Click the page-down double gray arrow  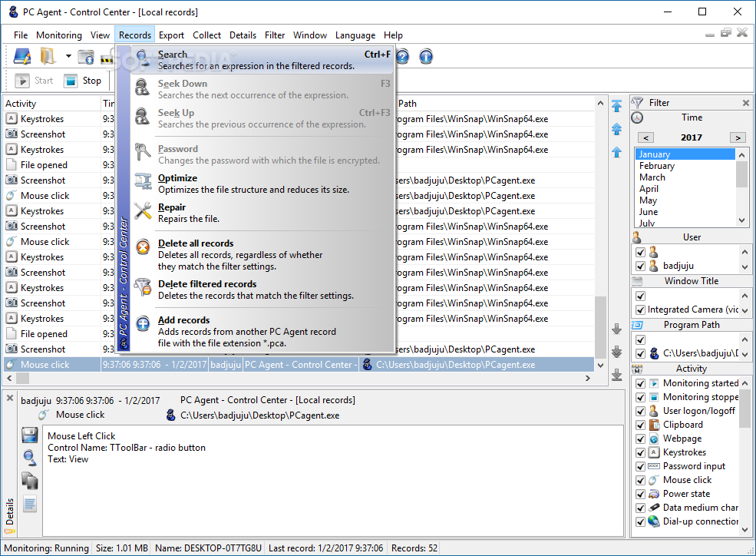616,352
